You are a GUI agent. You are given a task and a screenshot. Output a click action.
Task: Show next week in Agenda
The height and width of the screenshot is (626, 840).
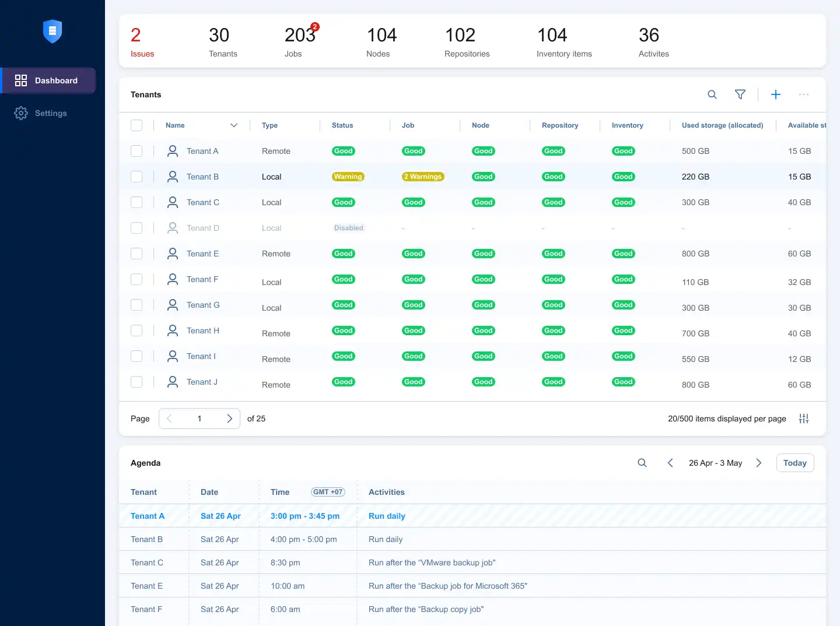(x=759, y=463)
